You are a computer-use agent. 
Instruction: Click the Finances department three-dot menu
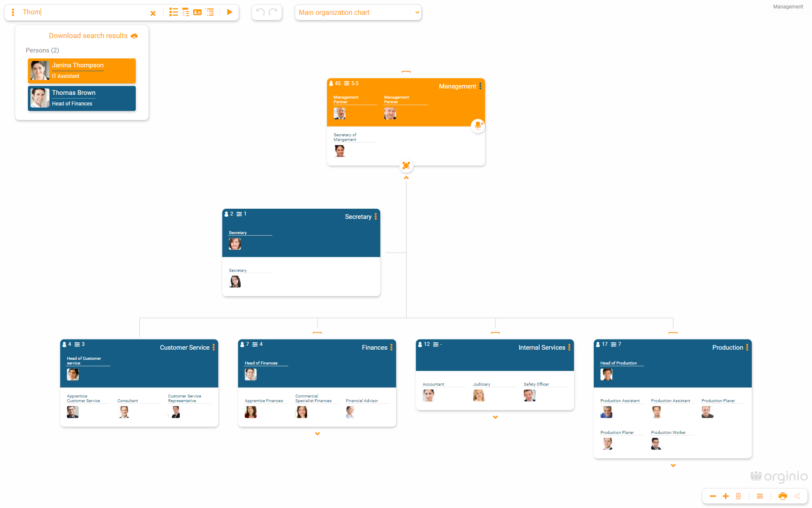(x=391, y=347)
